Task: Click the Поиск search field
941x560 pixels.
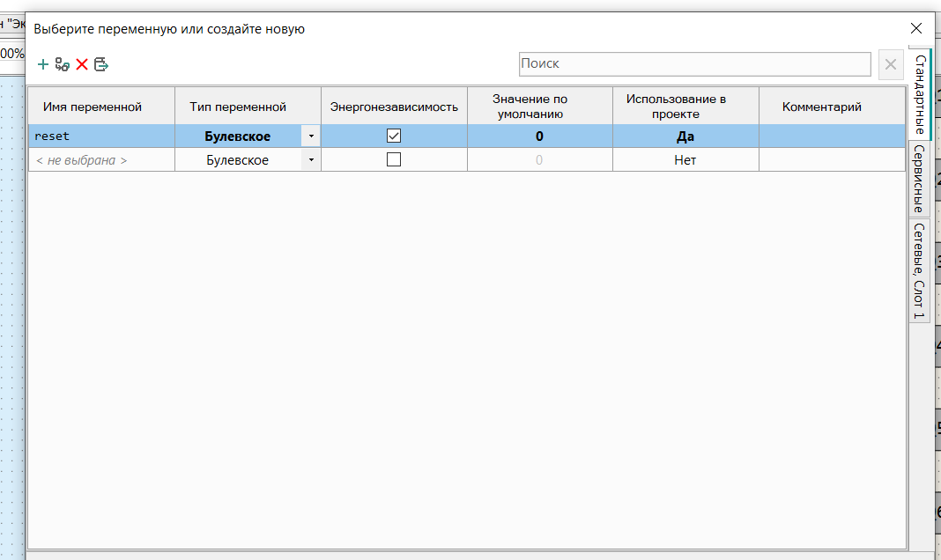Action: click(x=695, y=64)
